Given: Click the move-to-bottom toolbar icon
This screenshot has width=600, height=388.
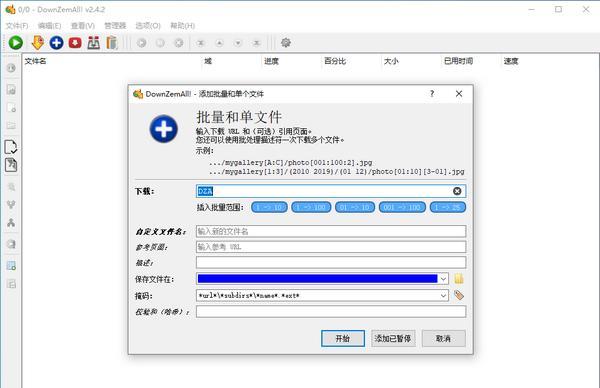Looking at the screenshot, I should click(x=257, y=43).
